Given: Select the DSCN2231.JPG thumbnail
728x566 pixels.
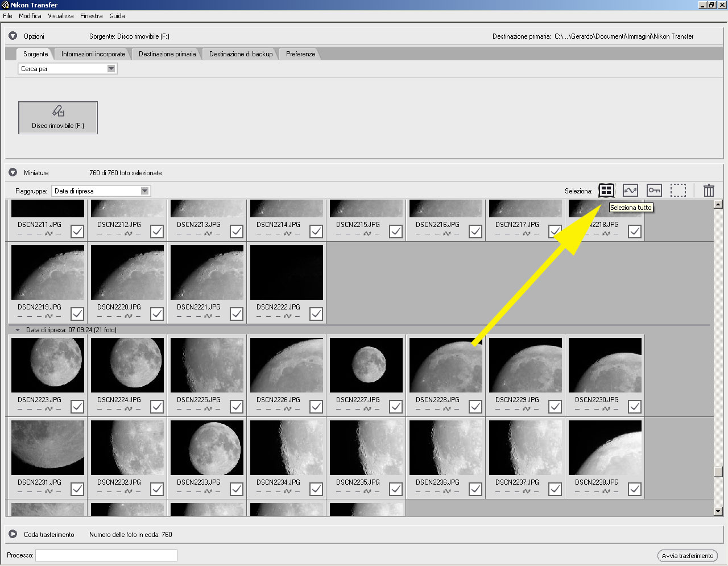Looking at the screenshot, I should pos(48,448).
